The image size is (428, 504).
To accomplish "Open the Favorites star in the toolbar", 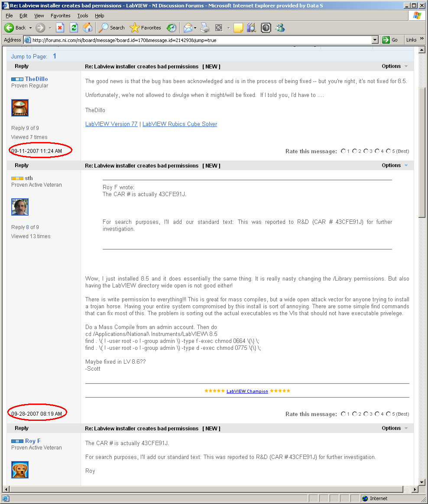I will click(146, 28).
